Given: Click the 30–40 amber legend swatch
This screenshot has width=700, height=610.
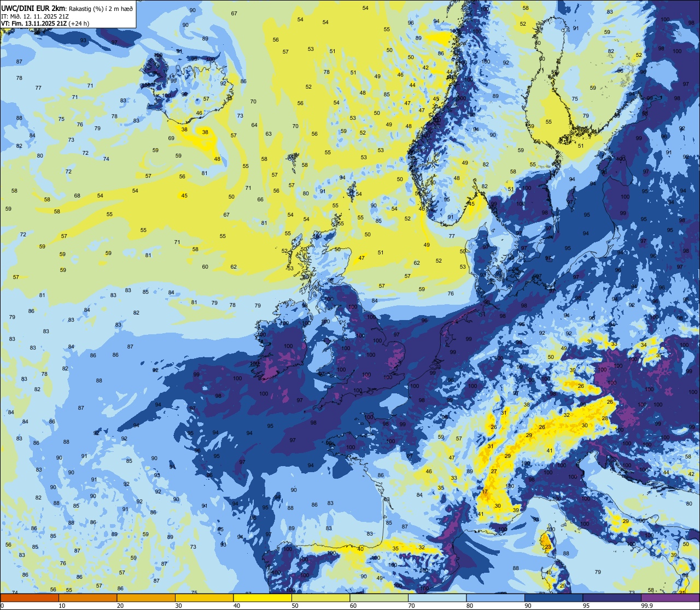Looking at the screenshot, I should pos(204,597).
